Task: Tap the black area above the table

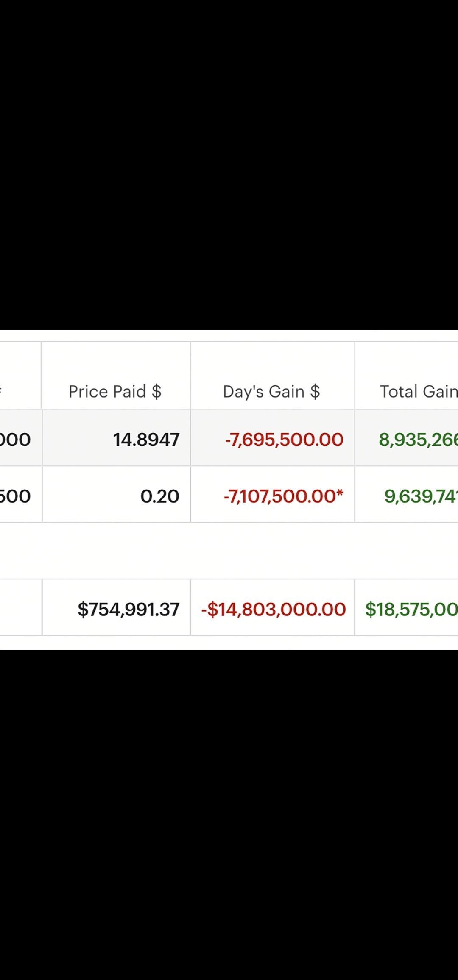Action: pos(229,165)
